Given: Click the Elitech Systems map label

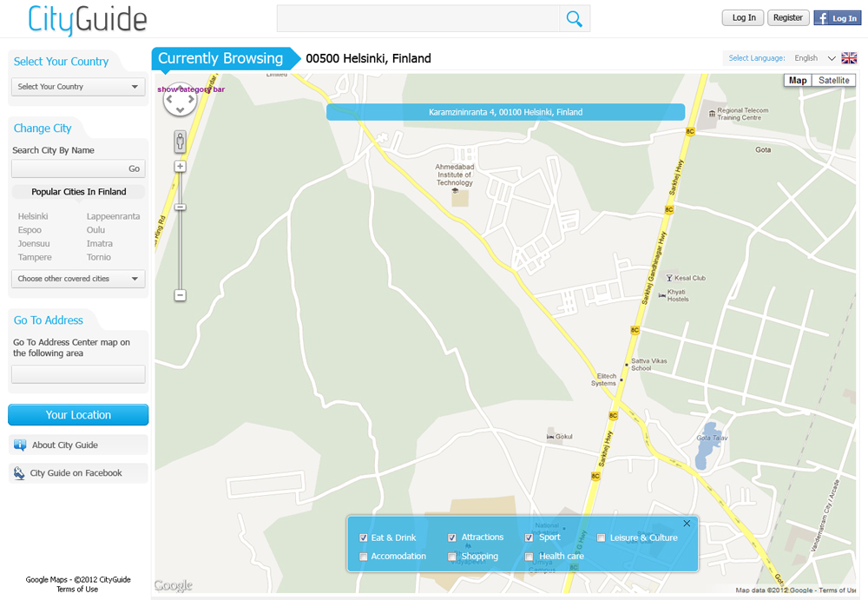Looking at the screenshot, I should click(x=603, y=379).
